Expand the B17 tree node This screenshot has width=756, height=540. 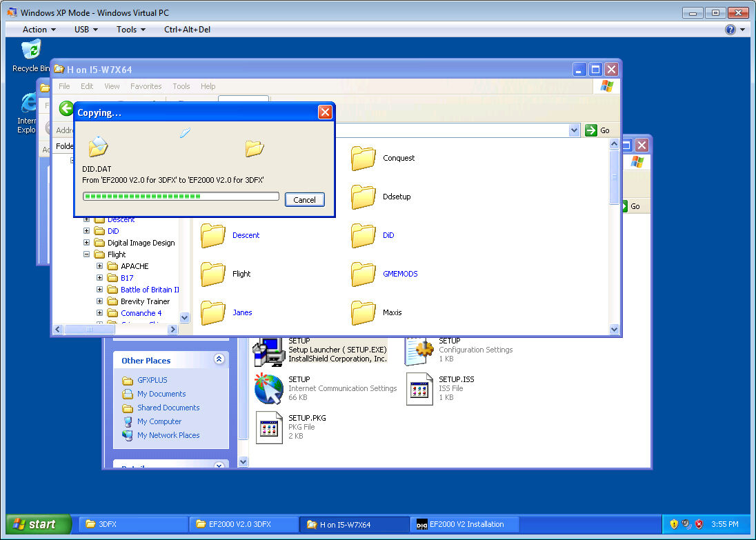tap(99, 278)
